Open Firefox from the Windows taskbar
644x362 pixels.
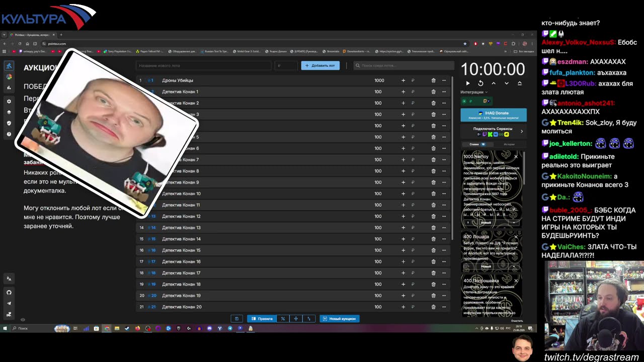[x=137, y=328]
